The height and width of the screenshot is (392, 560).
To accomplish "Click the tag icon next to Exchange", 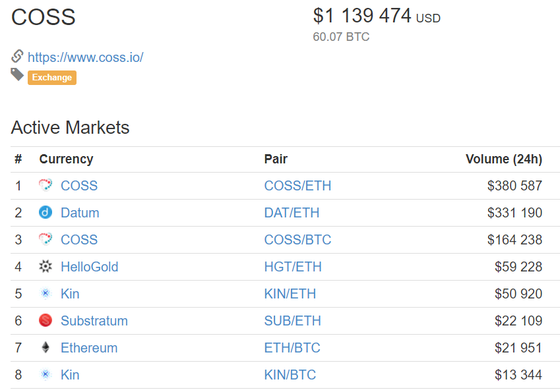I will click(17, 74).
